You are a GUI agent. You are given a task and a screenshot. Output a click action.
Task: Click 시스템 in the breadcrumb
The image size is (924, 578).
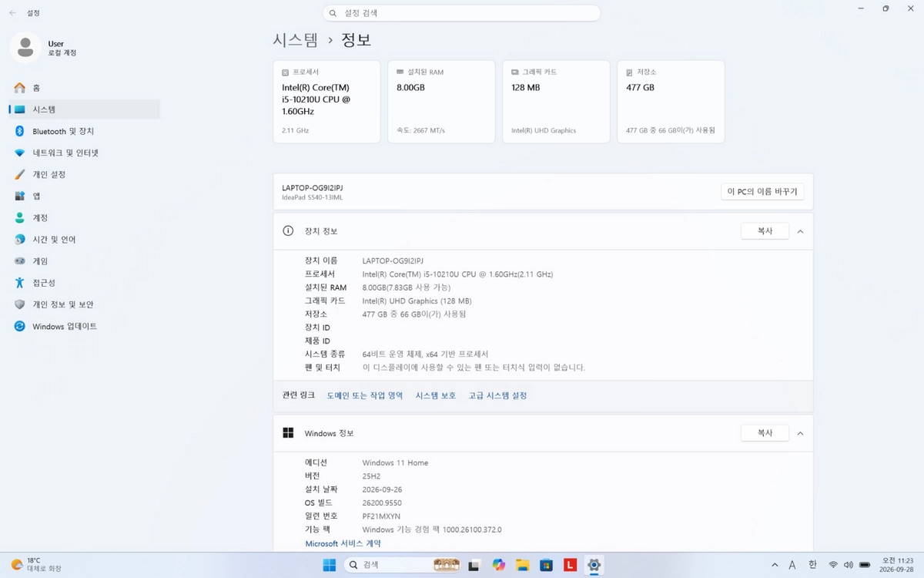click(x=296, y=39)
